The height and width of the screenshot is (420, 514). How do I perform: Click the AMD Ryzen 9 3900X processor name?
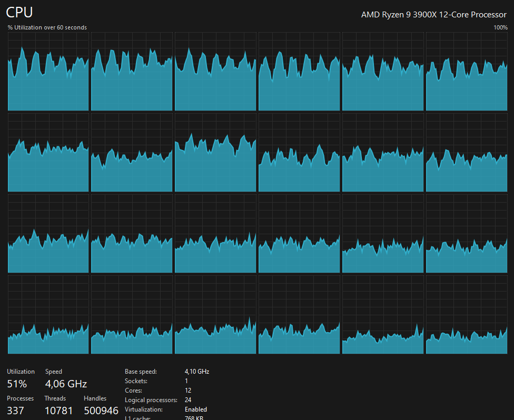tap(433, 15)
